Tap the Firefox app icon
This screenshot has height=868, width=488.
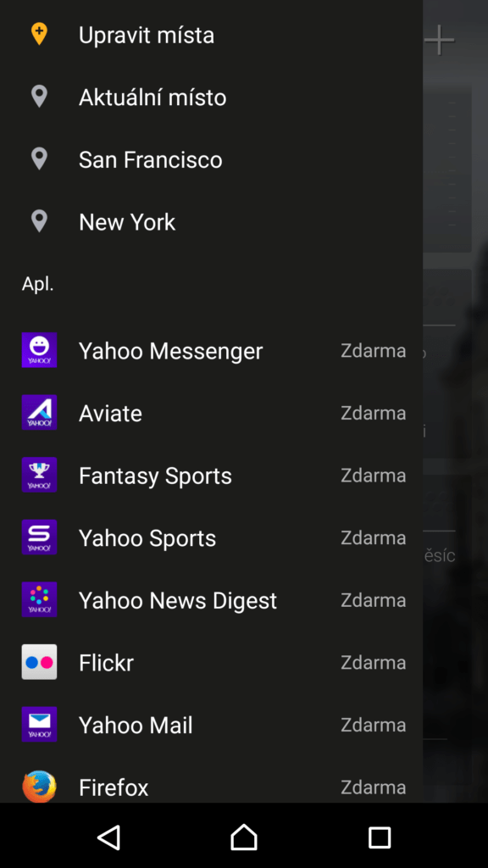pos(39,787)
